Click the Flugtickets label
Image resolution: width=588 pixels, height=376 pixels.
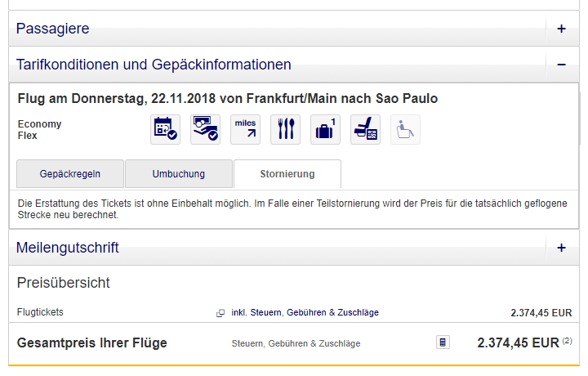pyautogui.click(x=40, y=312)
